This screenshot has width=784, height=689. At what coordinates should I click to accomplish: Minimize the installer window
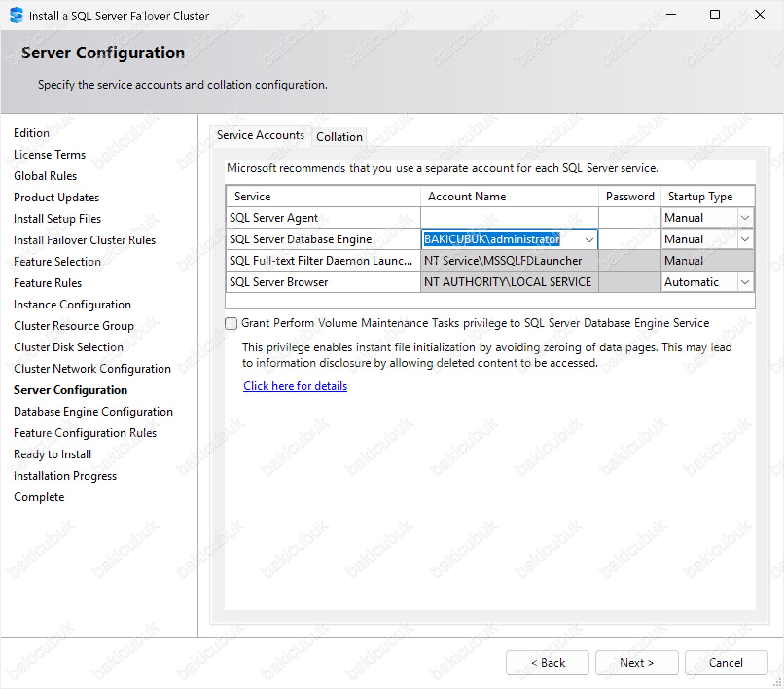[671, 15]
